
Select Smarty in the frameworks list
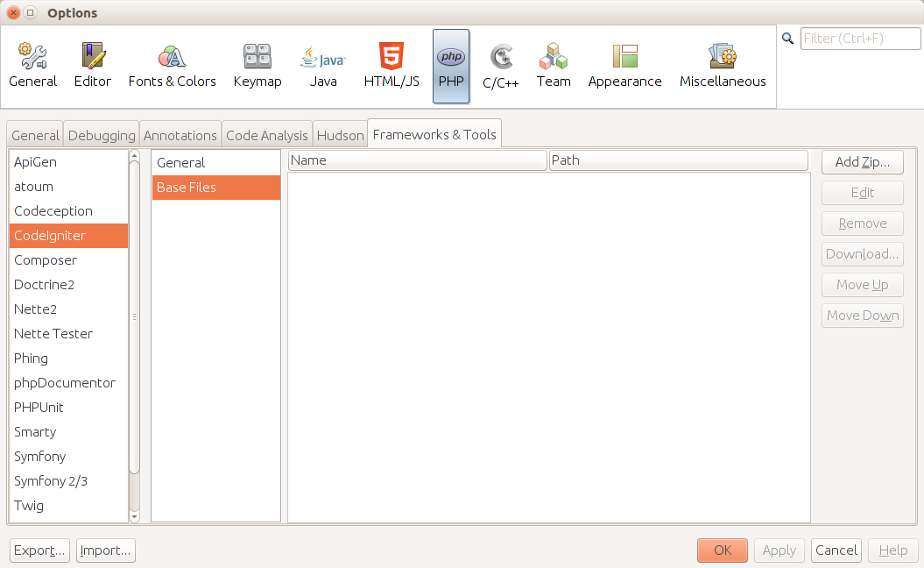[68, 432]
